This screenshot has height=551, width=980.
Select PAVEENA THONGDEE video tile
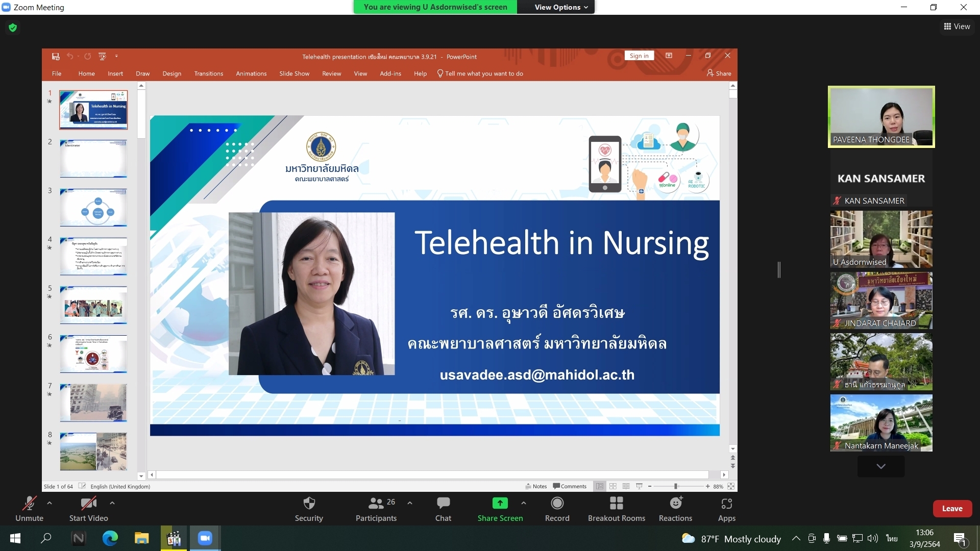(x=881, y=117)
